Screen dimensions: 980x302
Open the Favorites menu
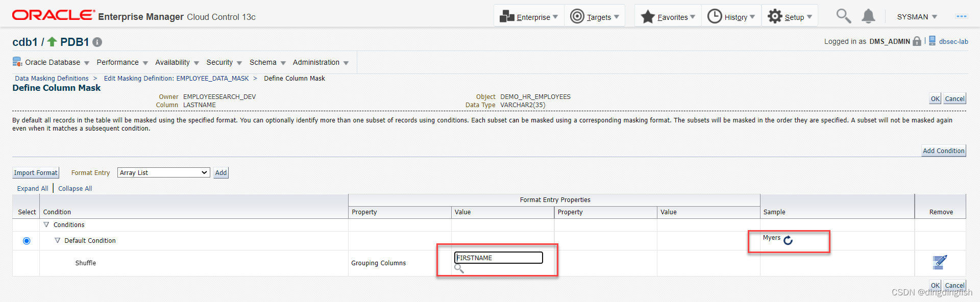tap(668, 17)
